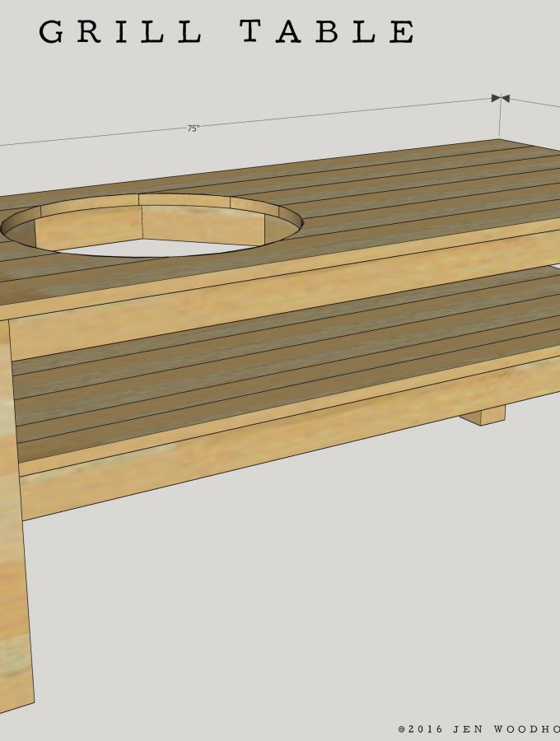
Task: Click the 75" dimension label
Action: click(x=193, y=128)
